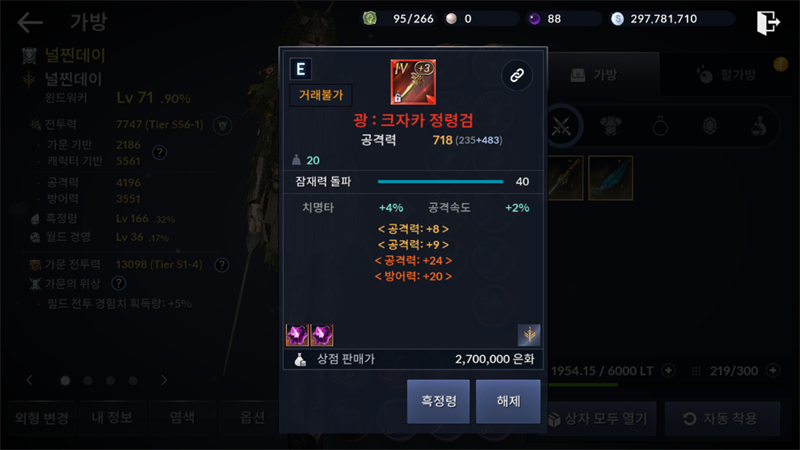Click the back arrow next to 가방
This screenshot has height=450, width=800.
click(30, 22)
